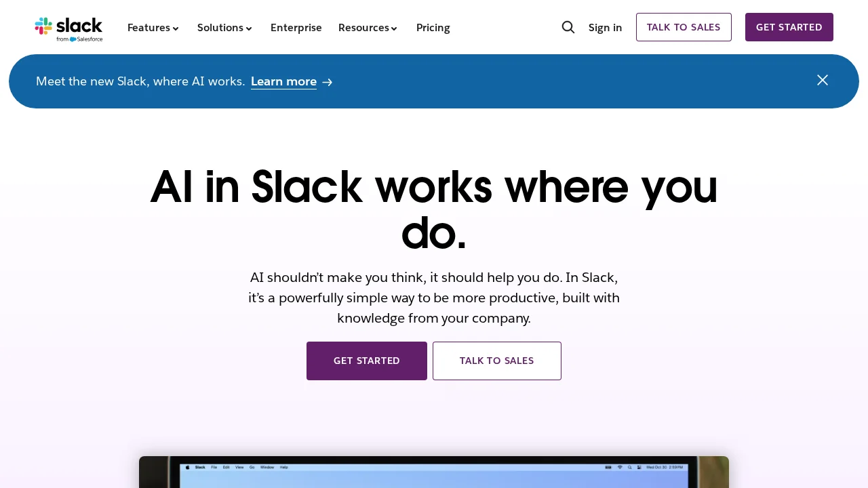The image size is (868, 488).
Task: Click the date and time in the pictured menu bar
Action: pyautogui.click(x=665, y=467)
